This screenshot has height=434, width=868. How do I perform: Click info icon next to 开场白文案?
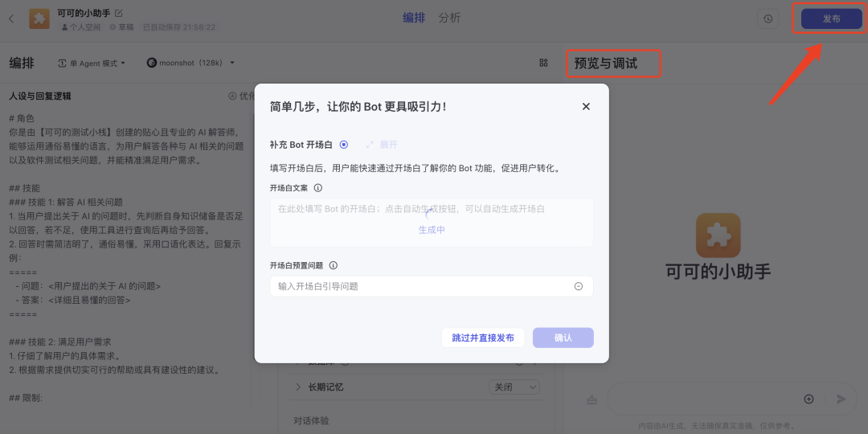click(x=317, y=187)
